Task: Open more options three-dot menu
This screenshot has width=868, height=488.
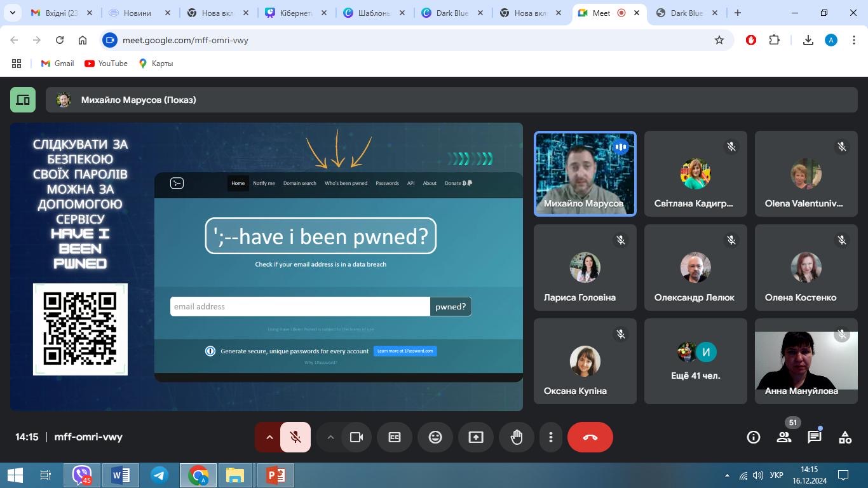Action: coord(551,437)
